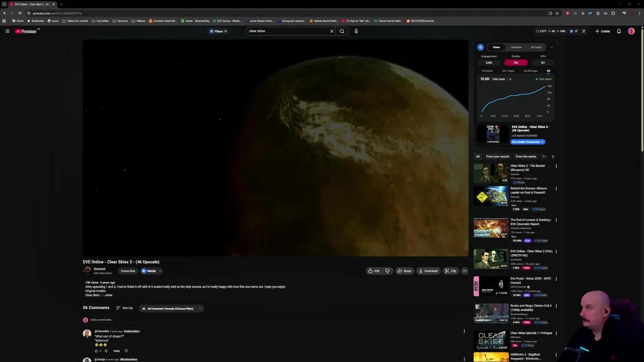
Task: Download the video
Action: click(x=428, y=271)
